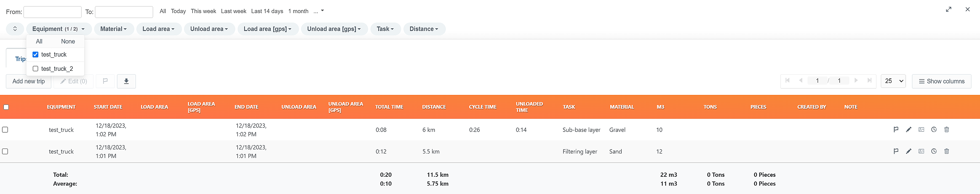Delete the Sand trip via trash icon
The width and height of the screenshot is (980, 194).
(946, 152)
